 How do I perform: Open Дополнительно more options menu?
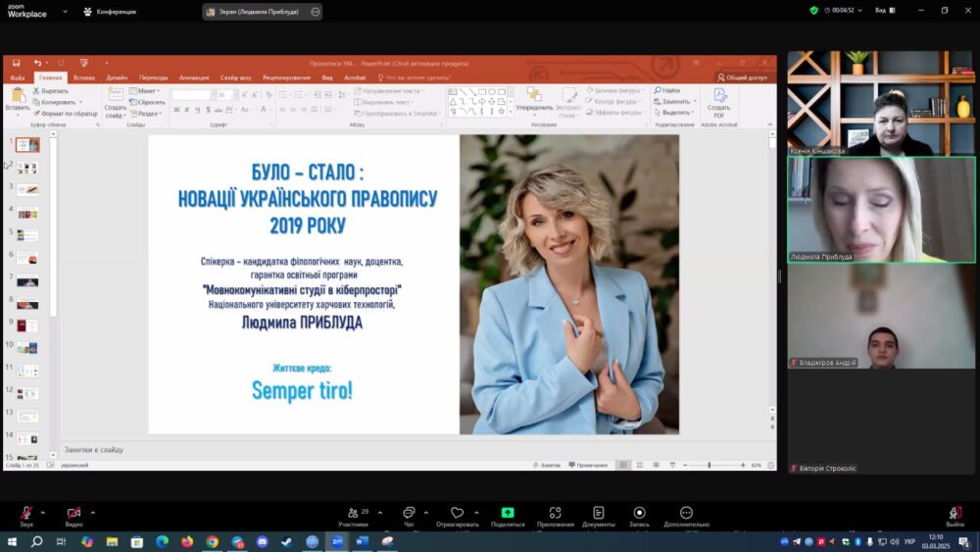[x=686, y=516]
